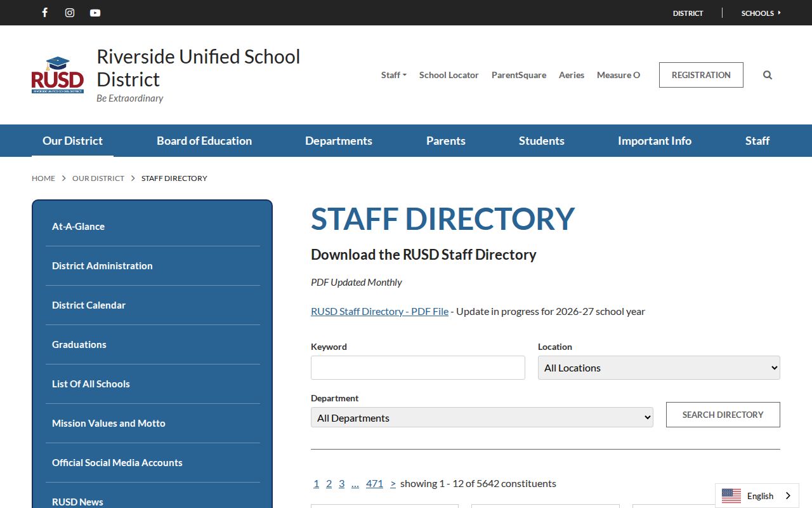The height and width of the screenshot is (508, 812).
Task: Click the Riverside Unified School District title
Action: pyautogui.click(x=199, y=68)
